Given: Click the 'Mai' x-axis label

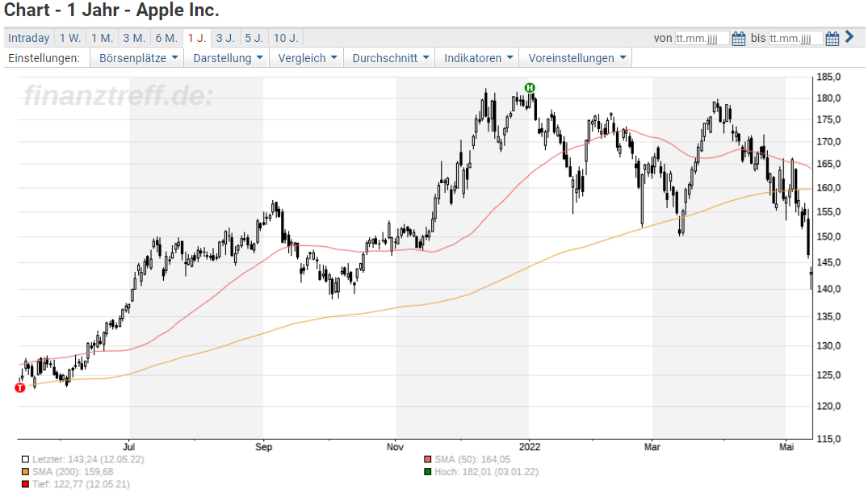Looking at the screenshot, I should coord(786,446).
